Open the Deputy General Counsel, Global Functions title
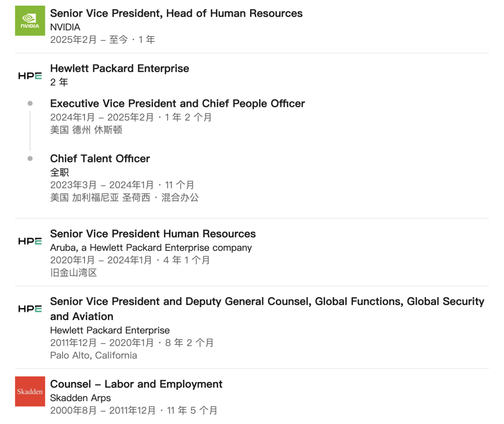The width and height of the screenshot is (504, 424). [x=267, y=302]
